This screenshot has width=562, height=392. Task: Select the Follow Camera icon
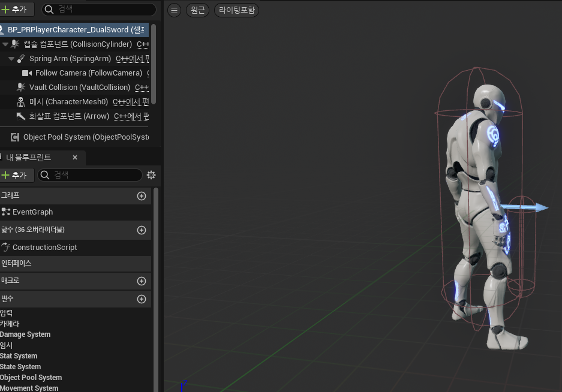(x=27, y=73)
